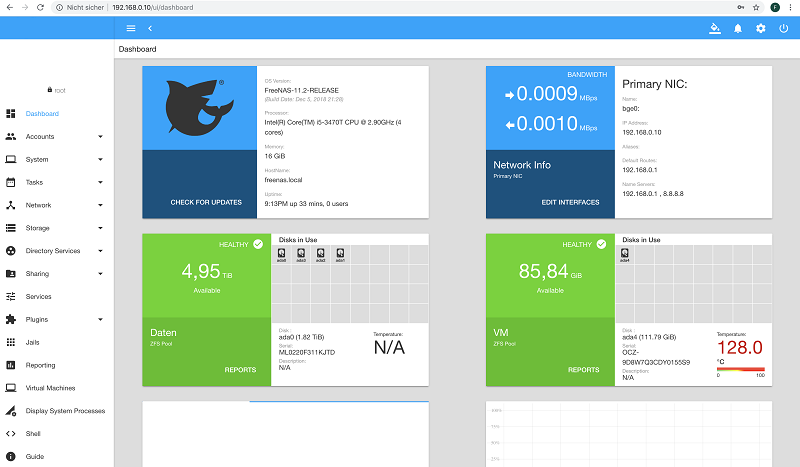The width and height of the screenshot is (800, 467).
Task: Open Services from the sidebar
Action: tap(39, 297)
